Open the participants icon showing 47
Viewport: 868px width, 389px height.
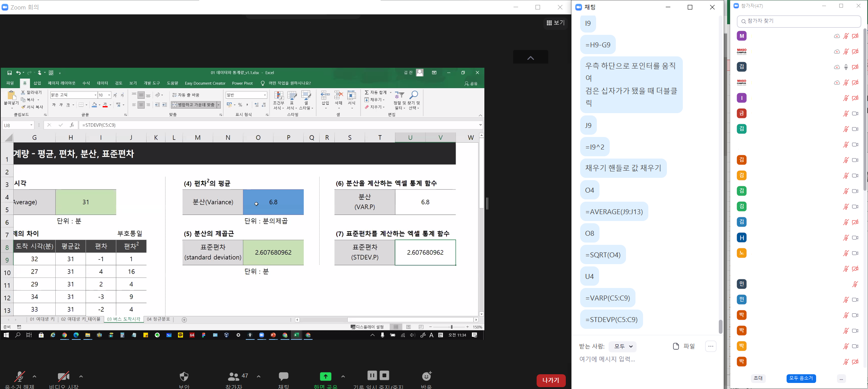[234, 376]
